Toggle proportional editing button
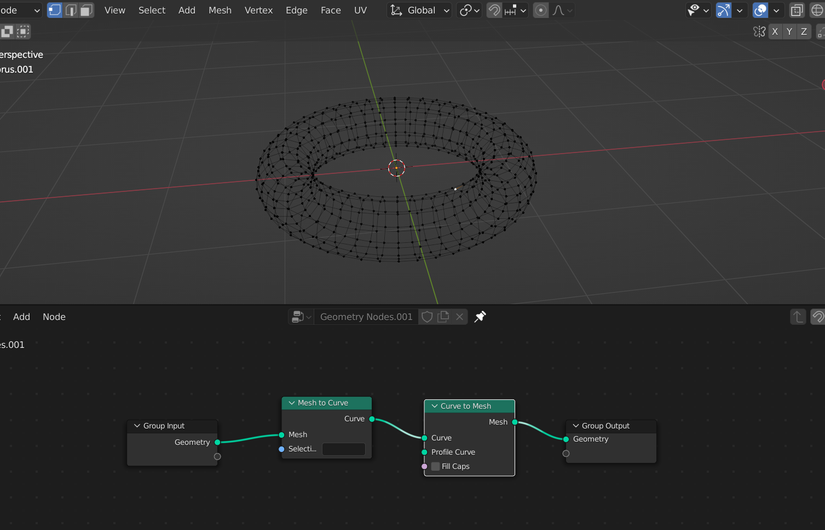This screenshot has height=530, width=825. (x=541, y=10)
